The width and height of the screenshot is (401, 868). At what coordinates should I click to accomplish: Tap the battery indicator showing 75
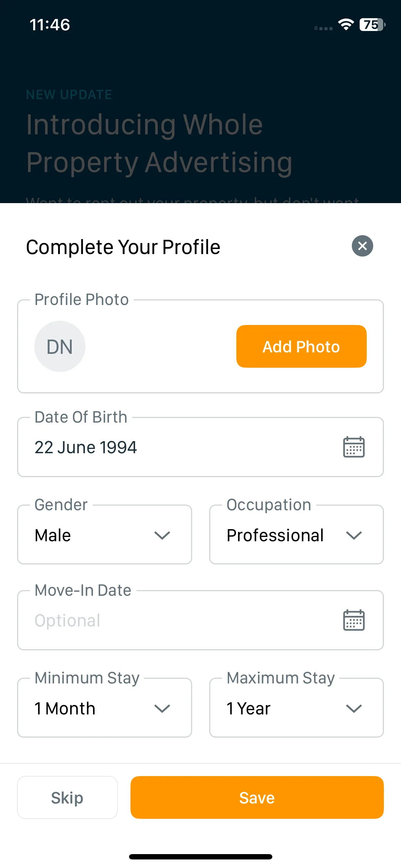372,25
